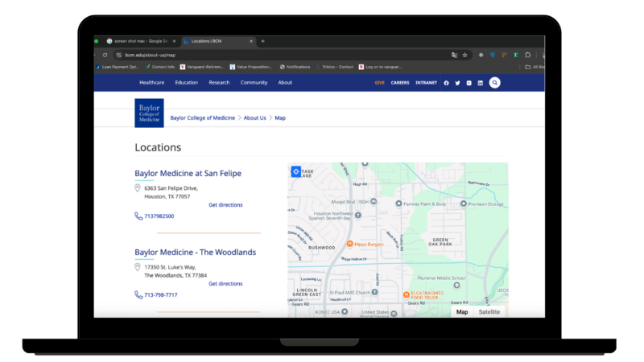Click the Hippo Burgers map pin
644x362 pixels.
click(349, 244)
